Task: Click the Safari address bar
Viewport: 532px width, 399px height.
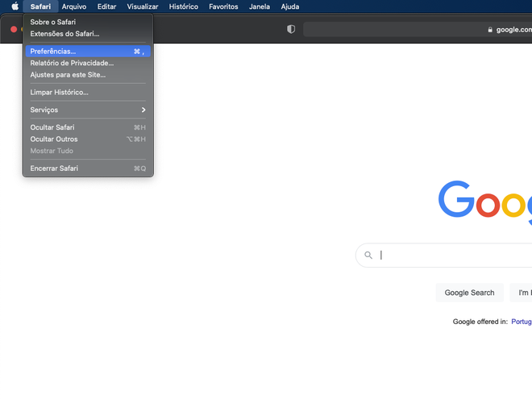Action: pos(418,30)
